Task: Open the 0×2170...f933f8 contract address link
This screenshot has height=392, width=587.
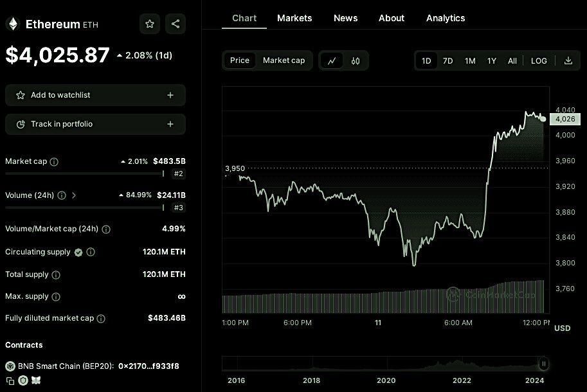Action: [149, 366]
